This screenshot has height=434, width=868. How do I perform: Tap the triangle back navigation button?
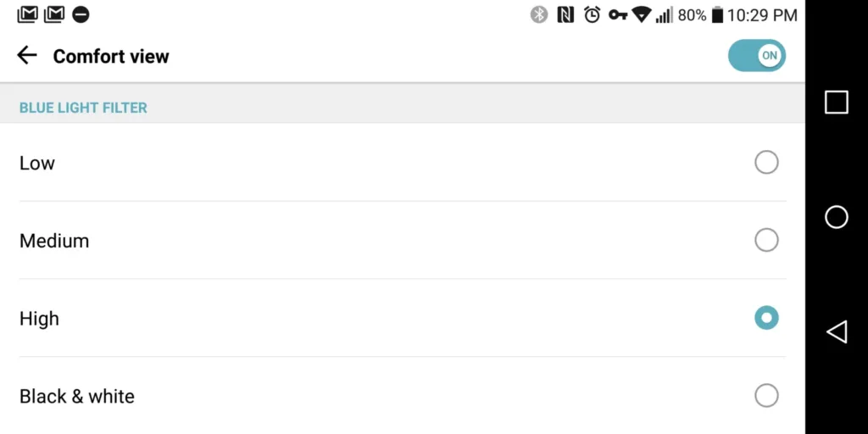pyautogui.click(x=837, y=332)
